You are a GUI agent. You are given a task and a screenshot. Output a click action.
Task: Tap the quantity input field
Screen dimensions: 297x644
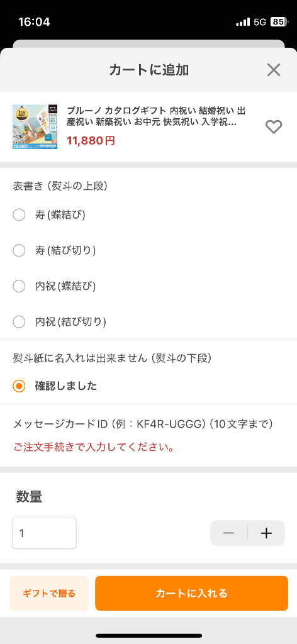click(45, 533)
